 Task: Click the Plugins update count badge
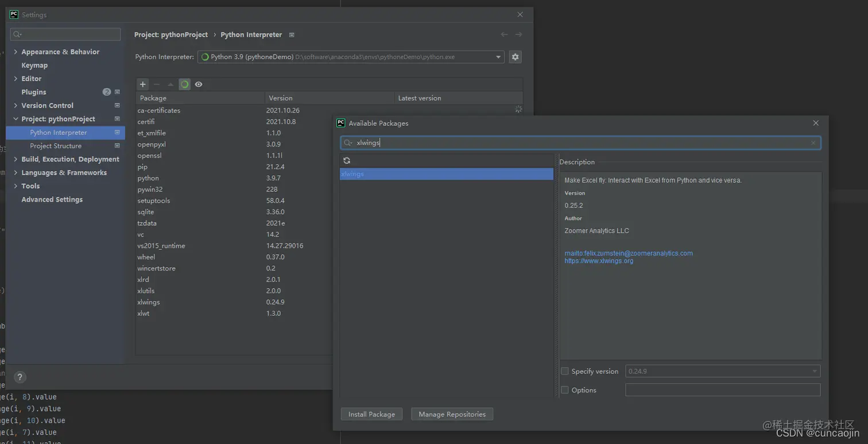click(x=107, y=92)
